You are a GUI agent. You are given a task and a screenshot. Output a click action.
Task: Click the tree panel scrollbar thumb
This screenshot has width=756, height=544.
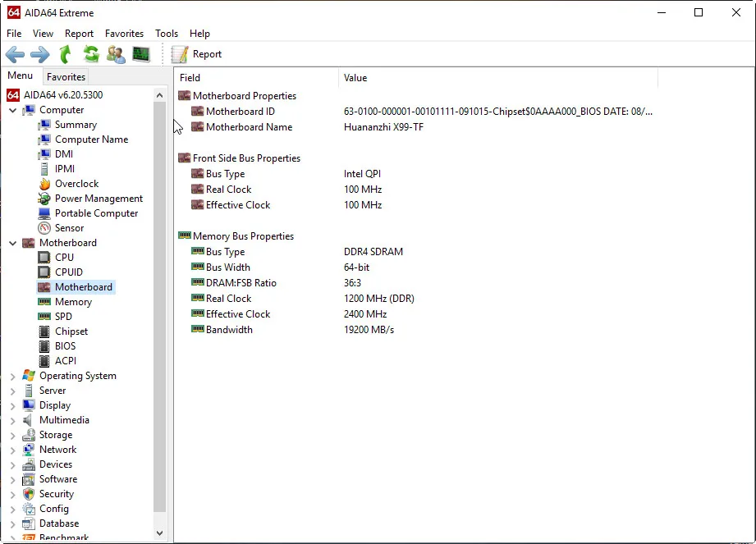click(159, 308)
